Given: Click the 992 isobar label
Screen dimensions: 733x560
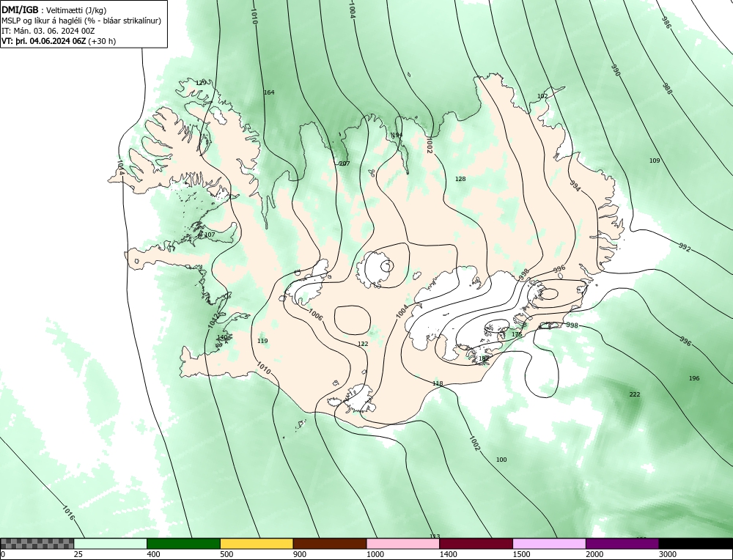Looking at the screenshot, I should [x=684, y=248].
